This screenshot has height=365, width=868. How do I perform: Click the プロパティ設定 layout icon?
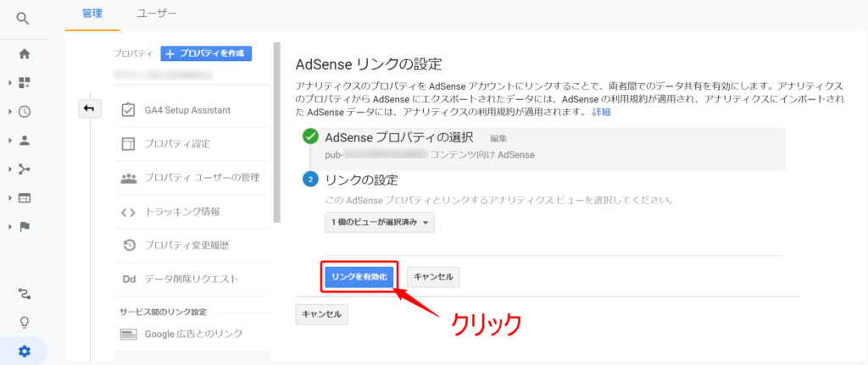(x=128, y=144)
